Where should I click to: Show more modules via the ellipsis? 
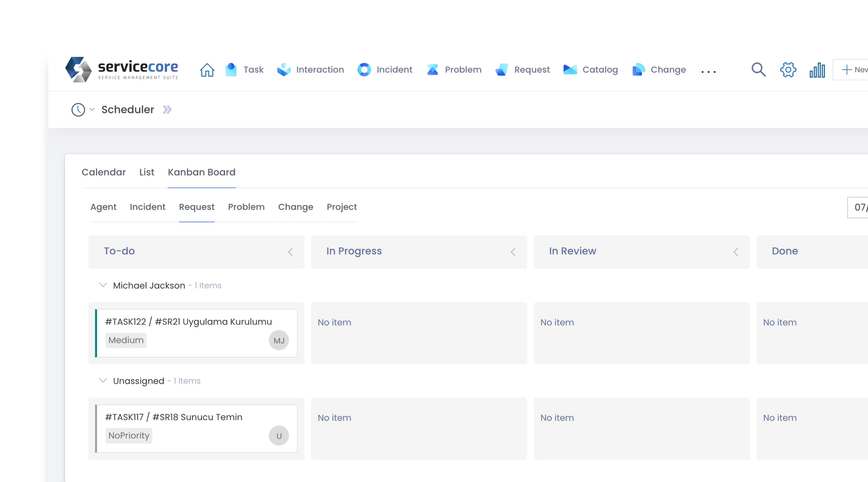(708, 71)
